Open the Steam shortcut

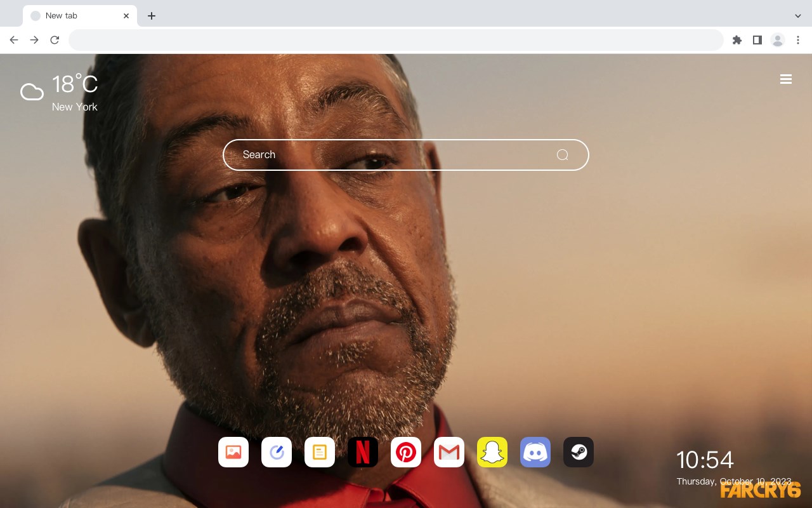pos(579,452)
